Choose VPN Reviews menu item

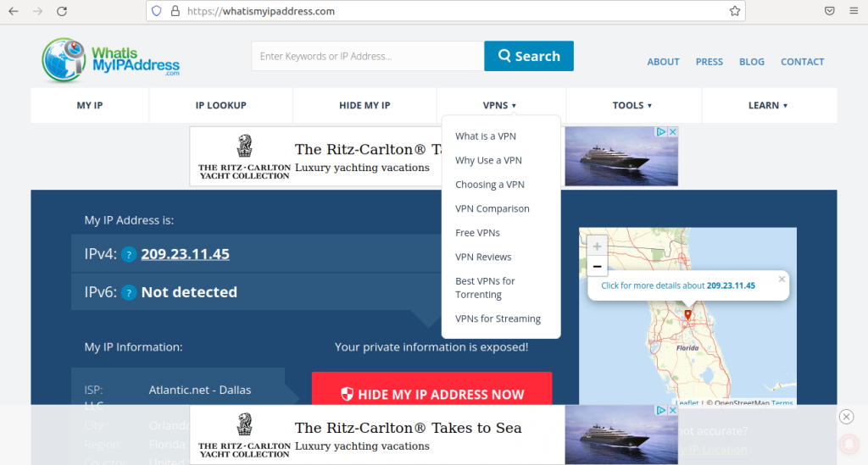(x=483, y=257)
